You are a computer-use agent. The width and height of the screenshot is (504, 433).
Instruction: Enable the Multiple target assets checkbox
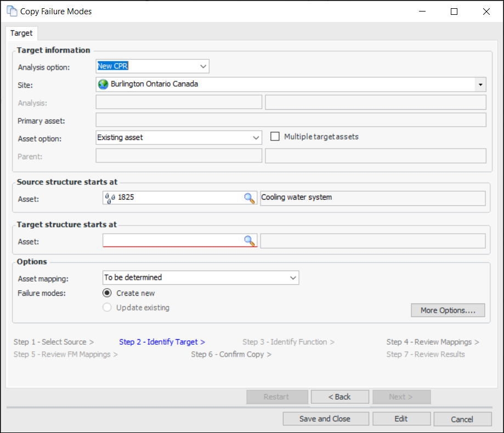tap(275, 137)
